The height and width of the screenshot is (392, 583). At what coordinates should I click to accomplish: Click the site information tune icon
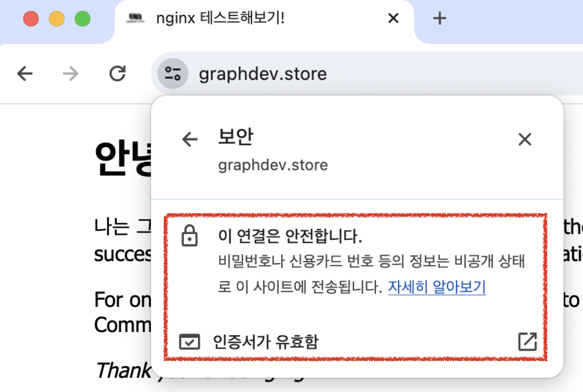click(173, 73)
